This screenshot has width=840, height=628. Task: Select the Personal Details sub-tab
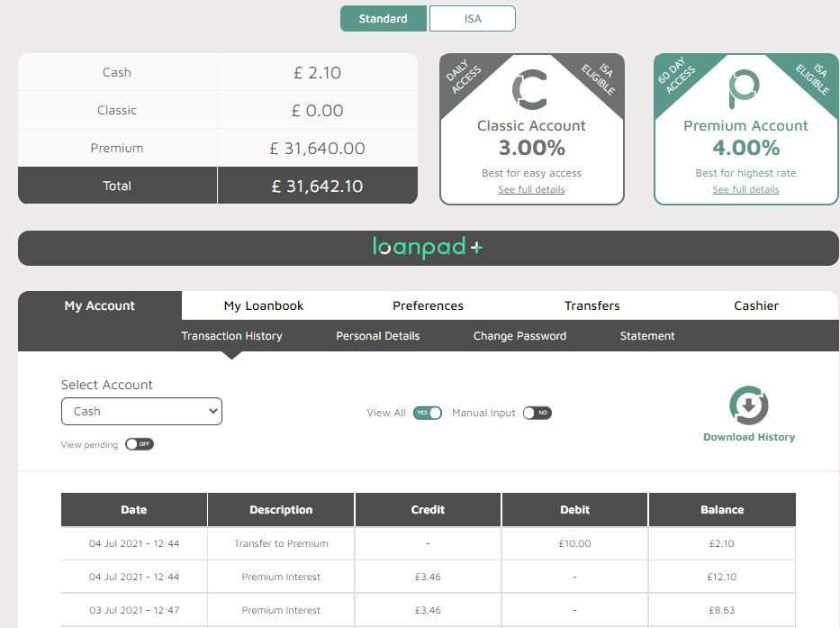[x=377, y=336]
